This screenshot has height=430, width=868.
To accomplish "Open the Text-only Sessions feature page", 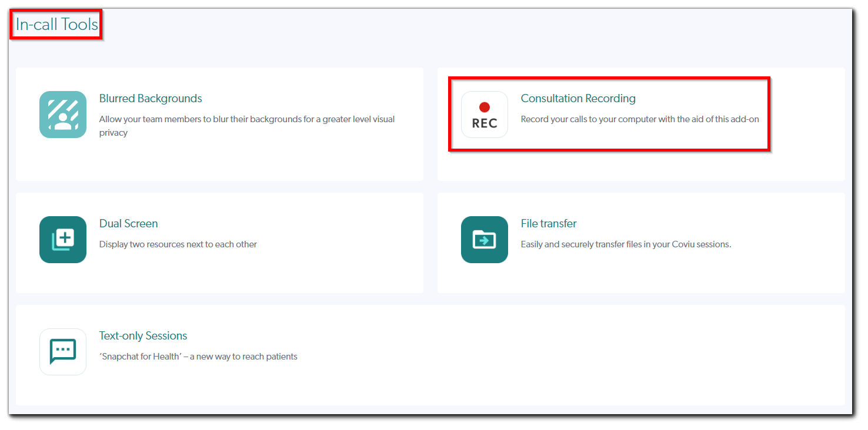I will click(143, 335).
